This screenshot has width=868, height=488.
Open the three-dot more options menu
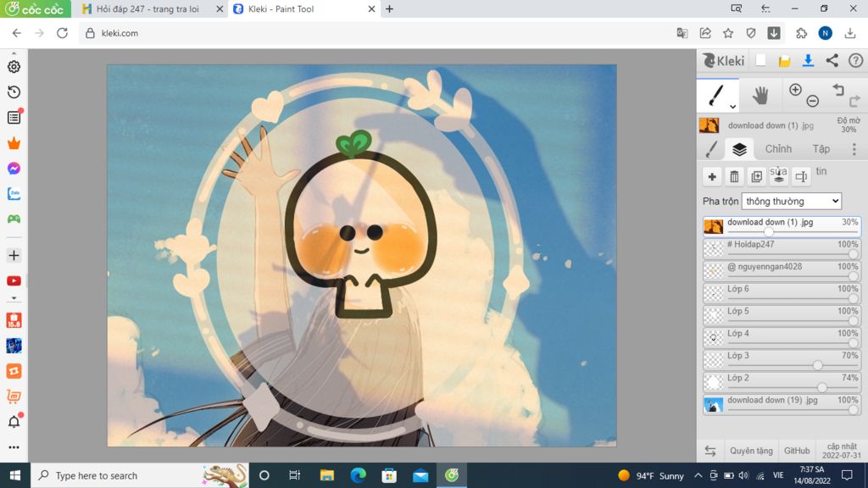(x=854, y=149)
